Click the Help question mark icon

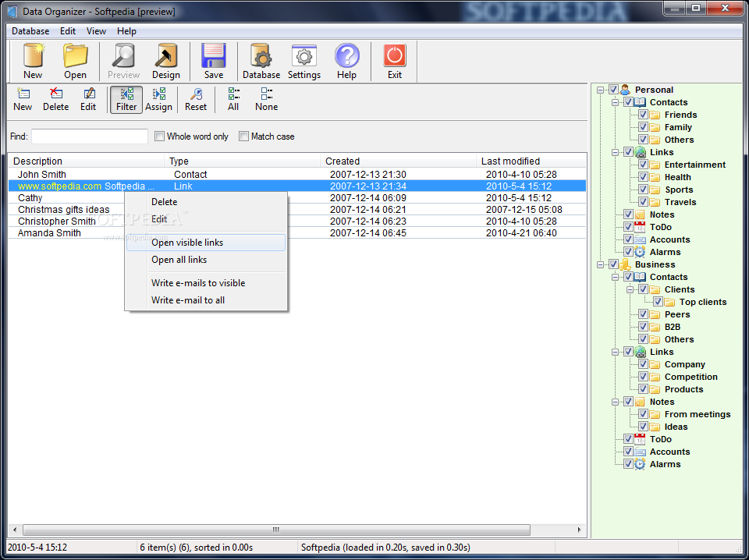[346, 61]
